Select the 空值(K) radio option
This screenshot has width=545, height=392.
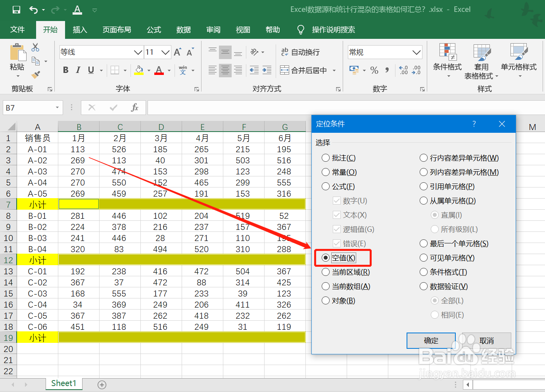326,258
